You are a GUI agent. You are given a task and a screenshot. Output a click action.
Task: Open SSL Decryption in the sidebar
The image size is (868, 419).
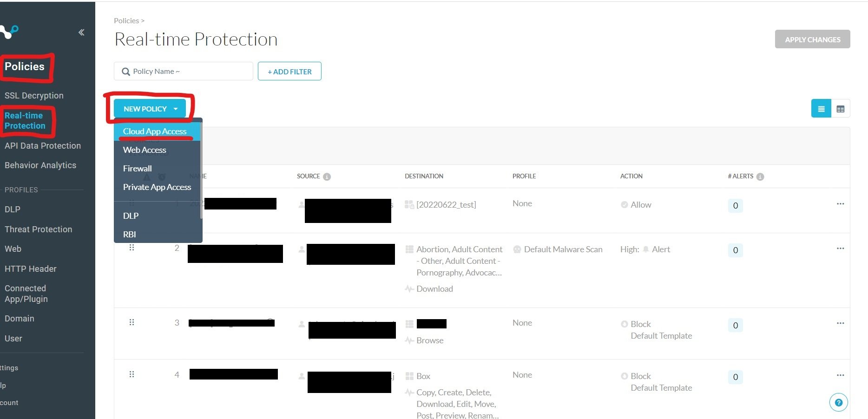coord(34,96)
